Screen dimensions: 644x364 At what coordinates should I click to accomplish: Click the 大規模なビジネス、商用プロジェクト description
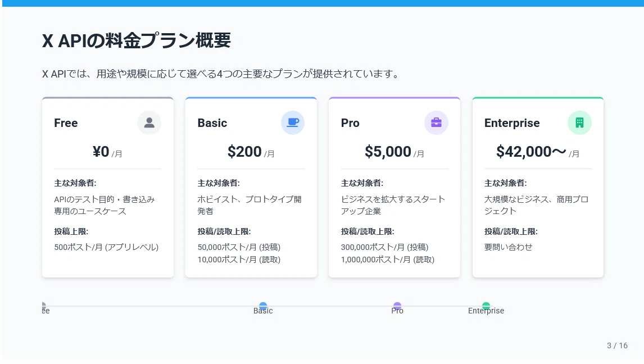(537, 205)
